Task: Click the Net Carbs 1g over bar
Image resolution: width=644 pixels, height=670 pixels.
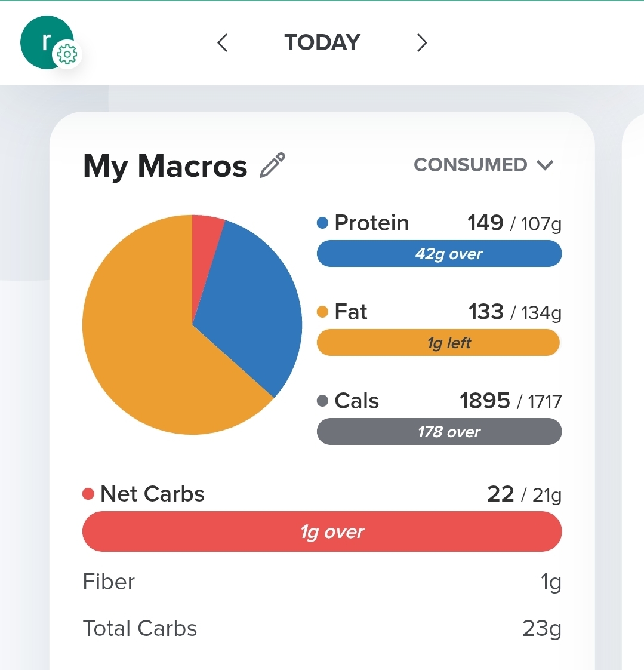Action: point(322,531)
